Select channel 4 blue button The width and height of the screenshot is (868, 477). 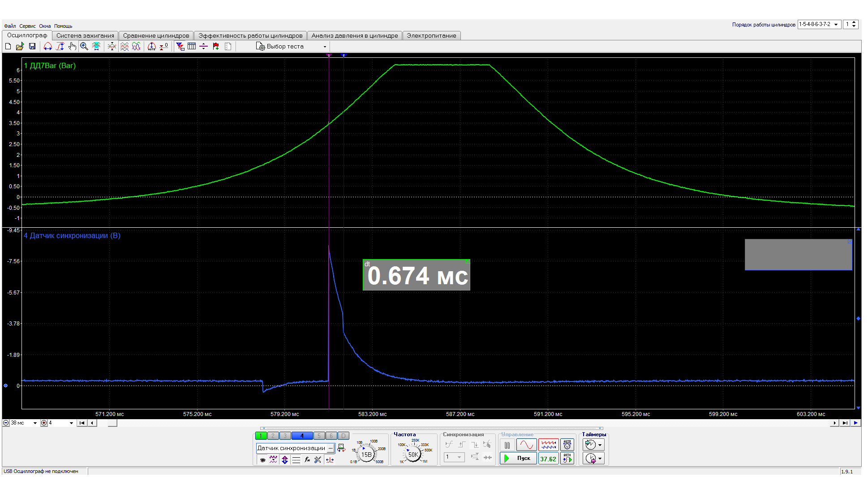coord(302,436)
